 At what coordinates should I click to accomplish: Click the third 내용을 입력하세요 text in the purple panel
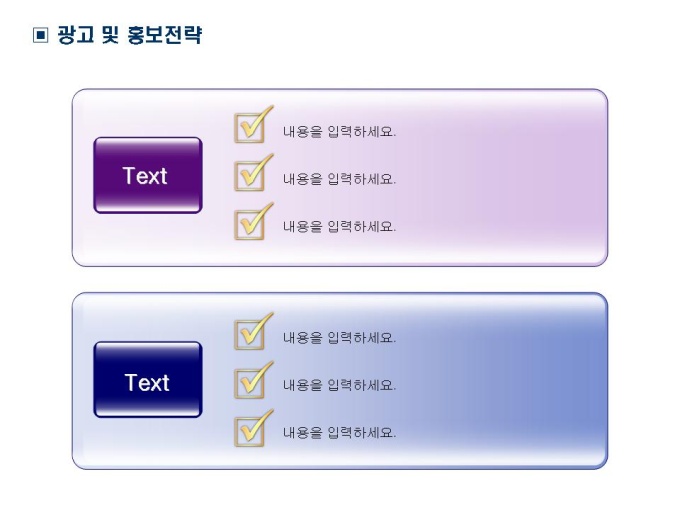(339, 226)
